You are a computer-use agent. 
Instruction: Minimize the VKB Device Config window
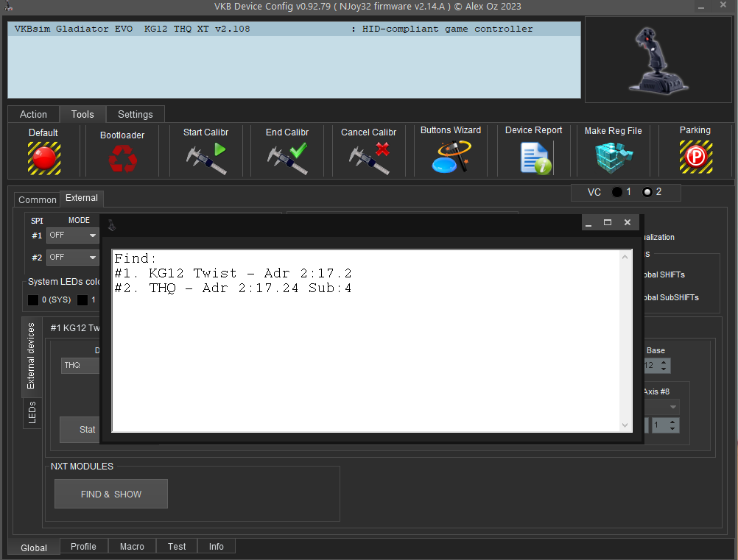click(x=701, y=7)
